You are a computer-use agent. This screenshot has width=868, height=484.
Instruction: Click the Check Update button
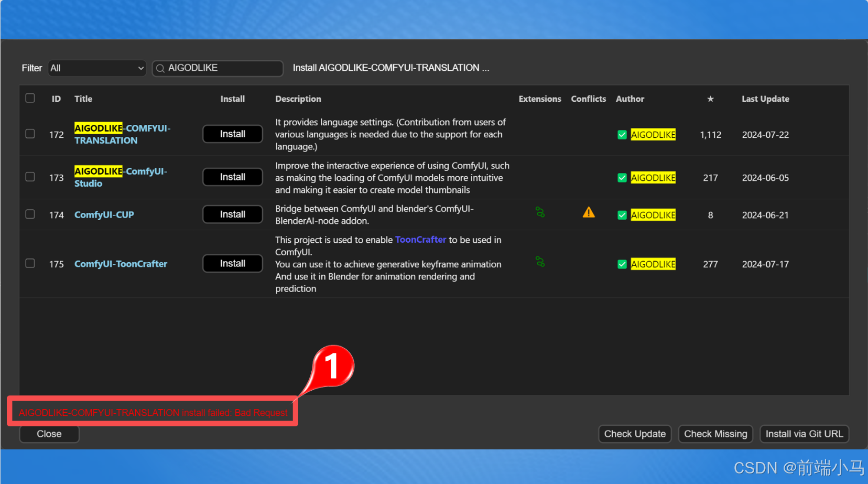point(635,434)
